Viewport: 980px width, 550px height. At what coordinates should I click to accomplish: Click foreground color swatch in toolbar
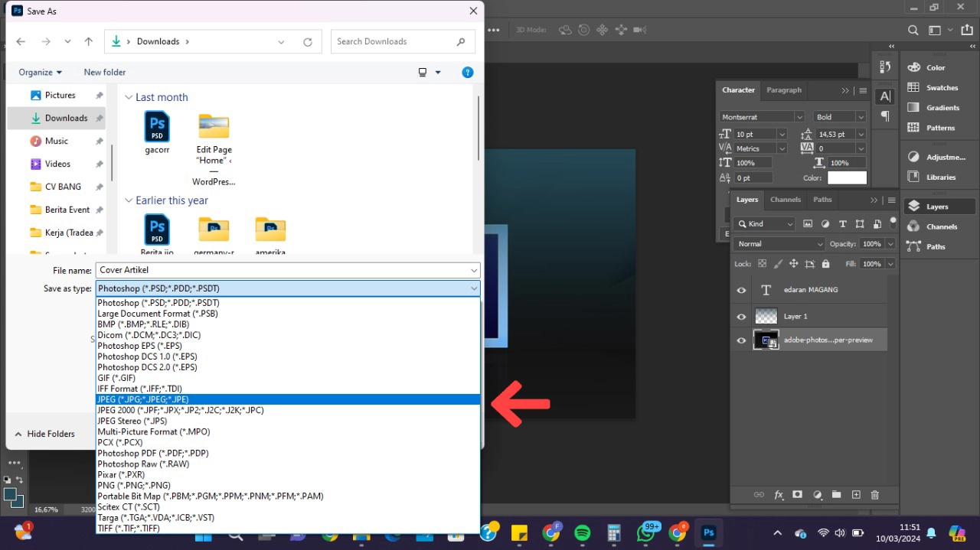pos(11,496)
